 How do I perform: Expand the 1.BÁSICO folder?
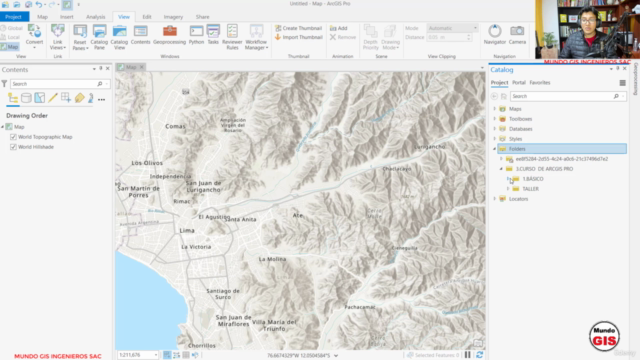point(508,179)
